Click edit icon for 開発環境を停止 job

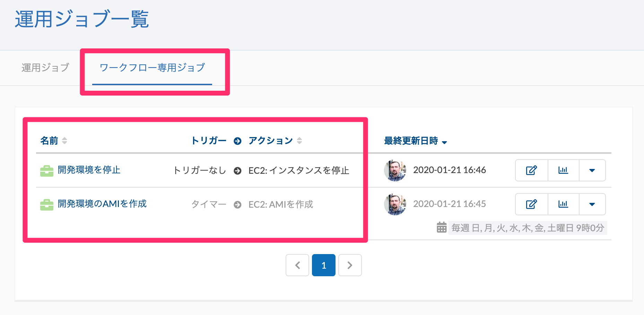click(531, 170)
